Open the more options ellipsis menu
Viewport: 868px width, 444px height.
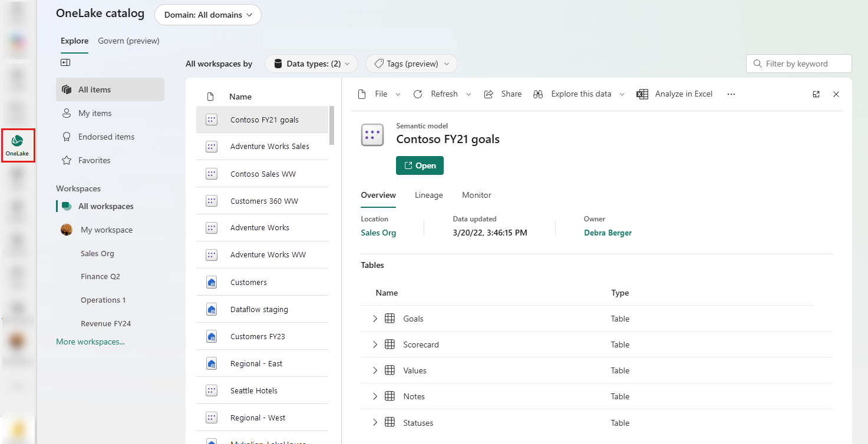[x=731, y=94]
